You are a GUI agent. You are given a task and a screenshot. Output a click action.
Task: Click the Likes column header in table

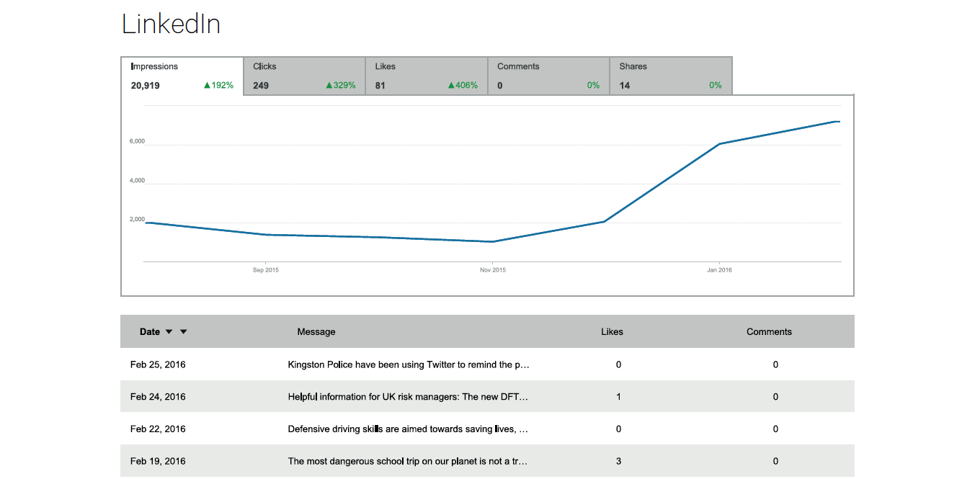(612, 332)
